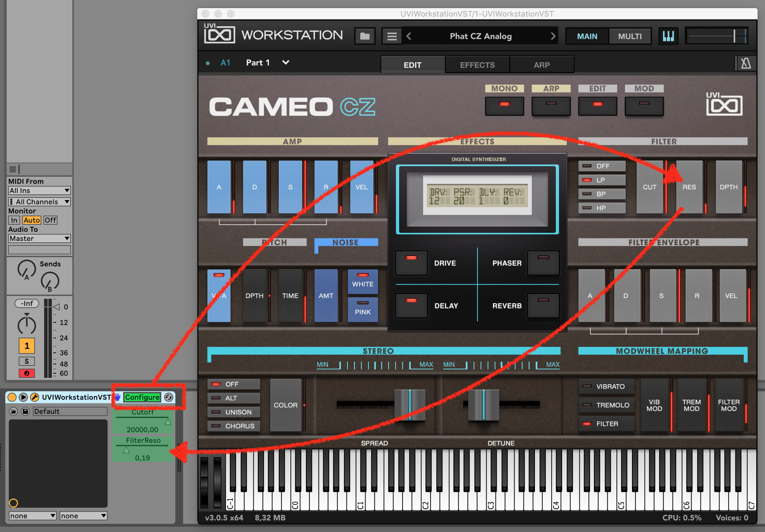Viewport: 765px width, 532px height.
Task: Click the clip stop square button
Action: tap(13, 169)
